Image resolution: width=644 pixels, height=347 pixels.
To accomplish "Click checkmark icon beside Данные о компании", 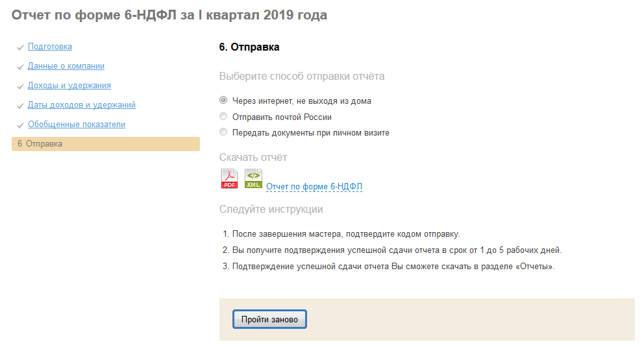I will coord(21,67).
